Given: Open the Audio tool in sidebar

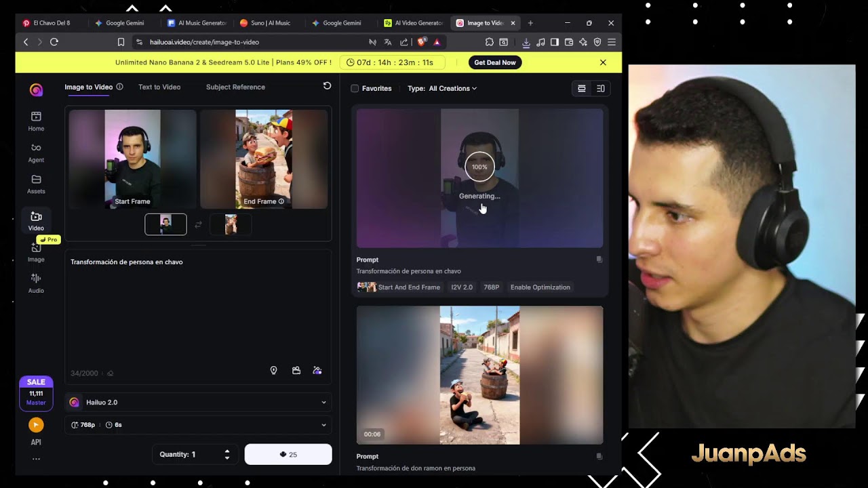Looking at the screenshot, I should point(36,283).
